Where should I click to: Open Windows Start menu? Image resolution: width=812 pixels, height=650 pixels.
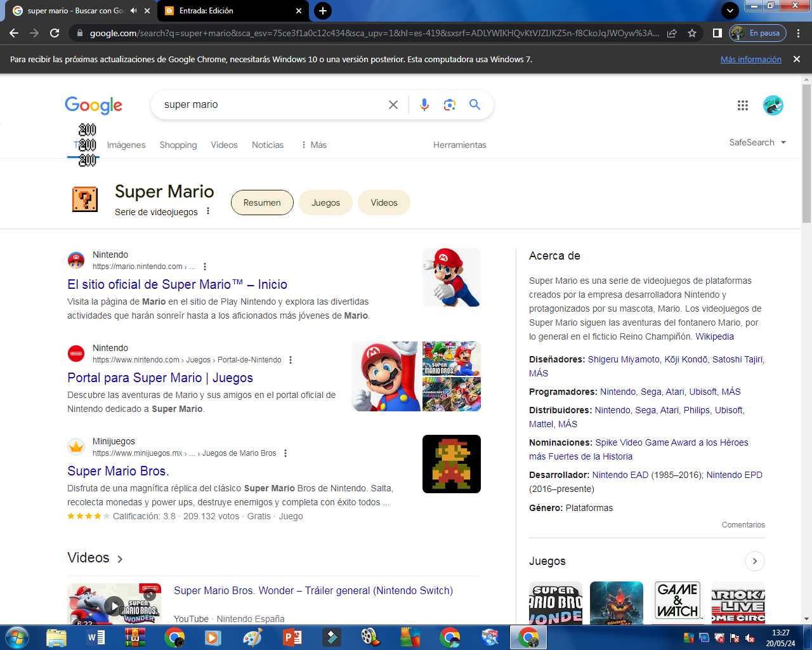(x=17, y=637)
